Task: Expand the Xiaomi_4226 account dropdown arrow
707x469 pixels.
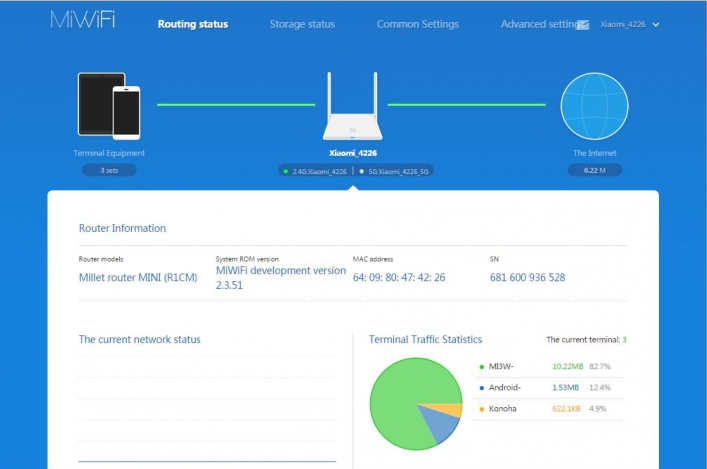Action: click(656, 25)
